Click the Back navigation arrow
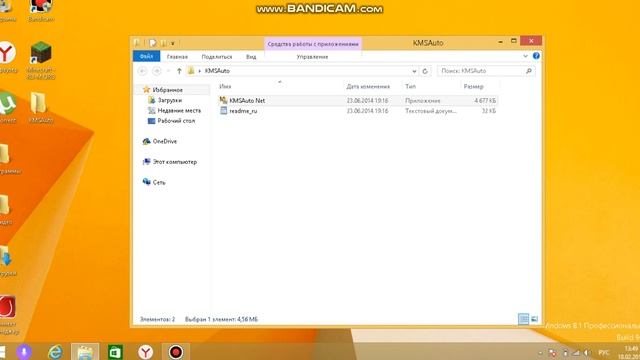This screenshot has height=360, width=640. pos(142,71)
